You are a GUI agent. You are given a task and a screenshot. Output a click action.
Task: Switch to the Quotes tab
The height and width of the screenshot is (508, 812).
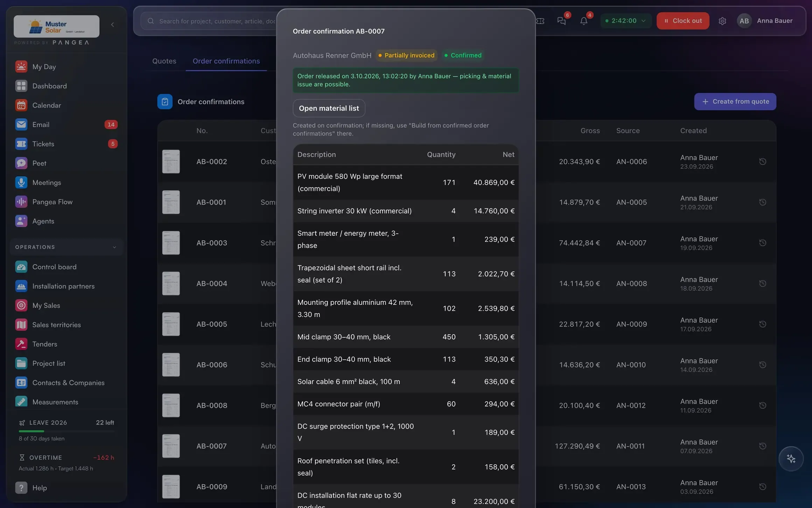[x=164, y=61]
